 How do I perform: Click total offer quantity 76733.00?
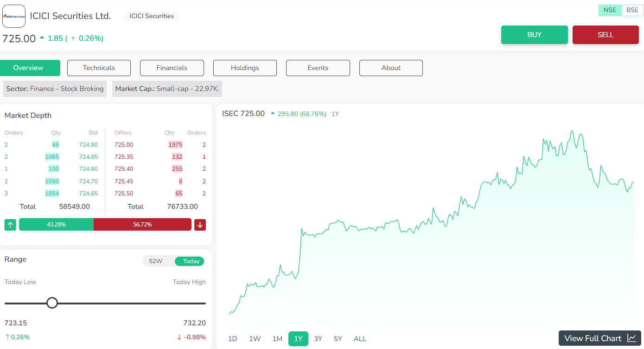tap(182, 207)
